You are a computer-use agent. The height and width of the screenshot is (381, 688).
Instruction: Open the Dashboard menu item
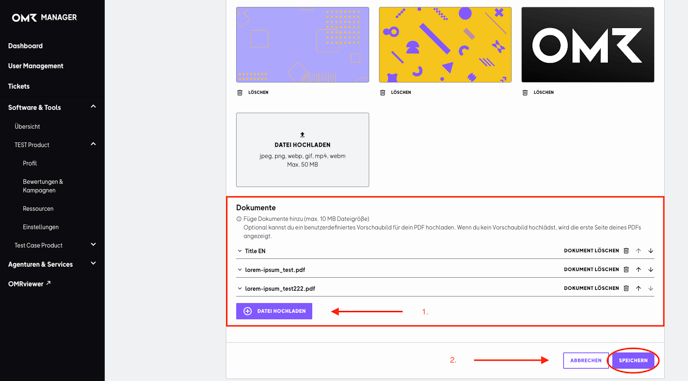click(25, 46)
